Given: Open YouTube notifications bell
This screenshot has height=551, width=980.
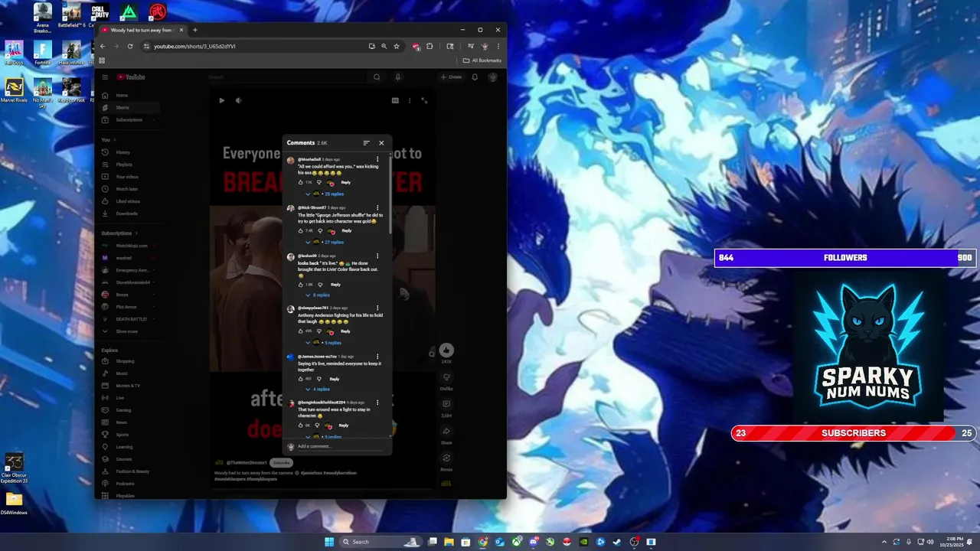Looking at the screenshot, I should (x=475, y=77).
